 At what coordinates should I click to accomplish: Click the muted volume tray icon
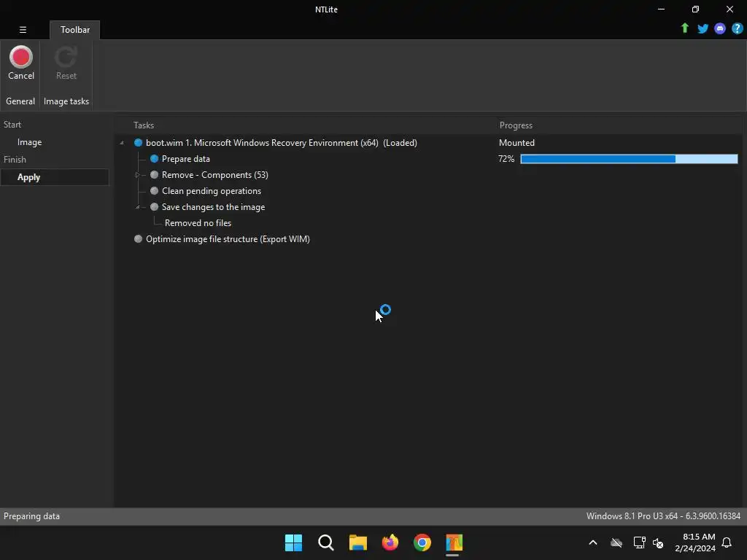[658, 542]
